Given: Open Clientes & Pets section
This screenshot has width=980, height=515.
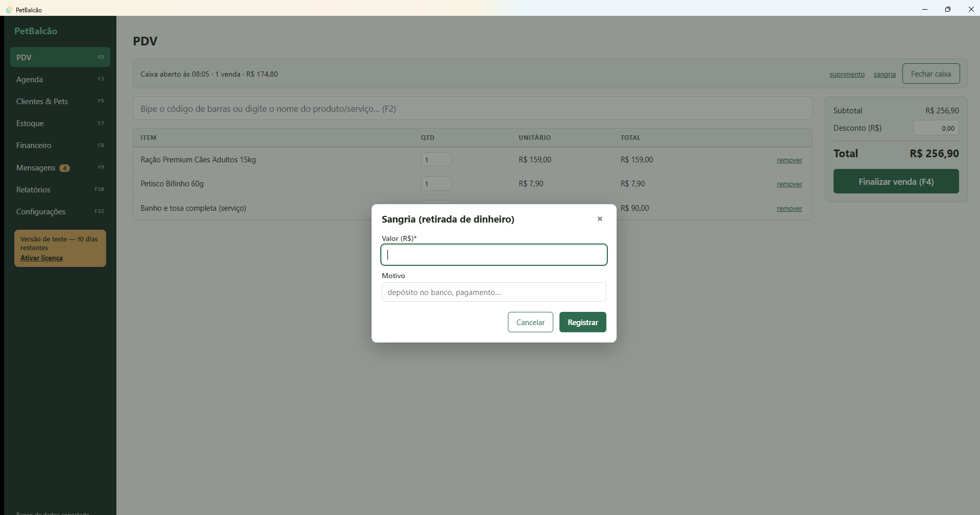Looking at the screenshot, I should [60, 101].
